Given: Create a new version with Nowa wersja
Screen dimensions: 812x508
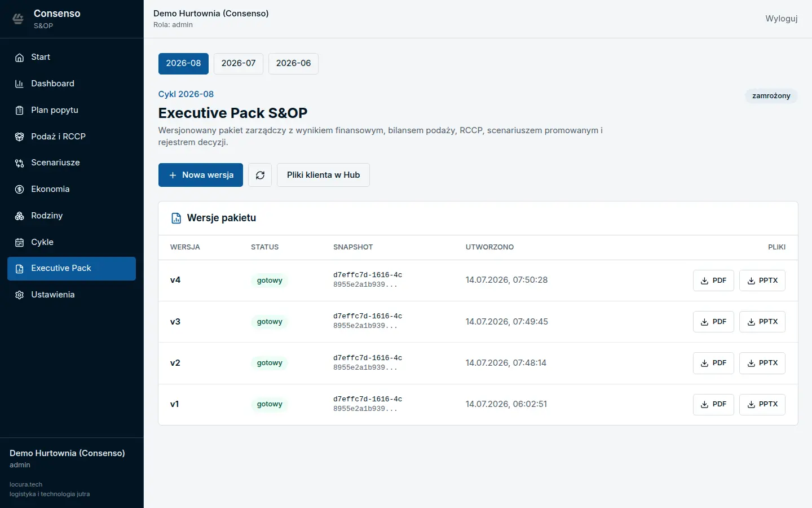Looking at the screenshot, I should tap(201, 175).
